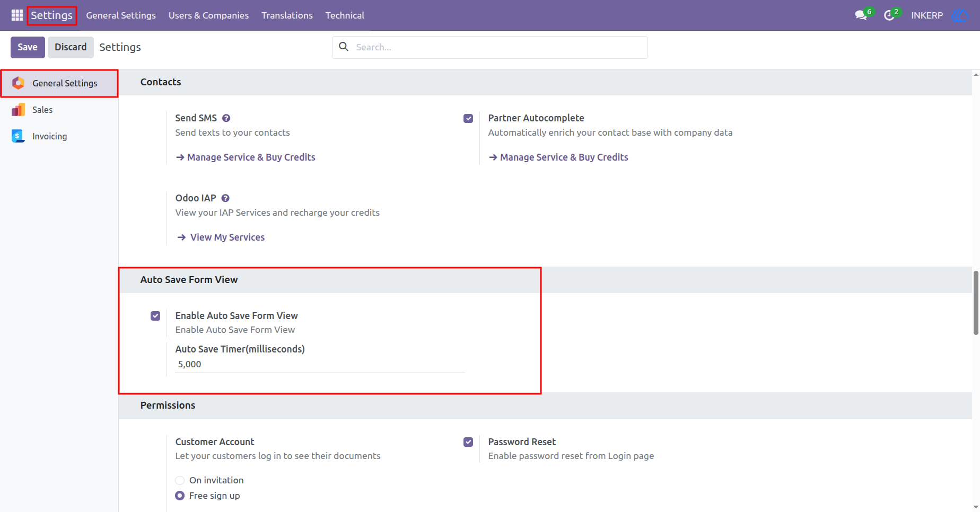The width and height of the screenshot is (980, 512).
Task: Click the Save button
Action: (x=28, y=47)
